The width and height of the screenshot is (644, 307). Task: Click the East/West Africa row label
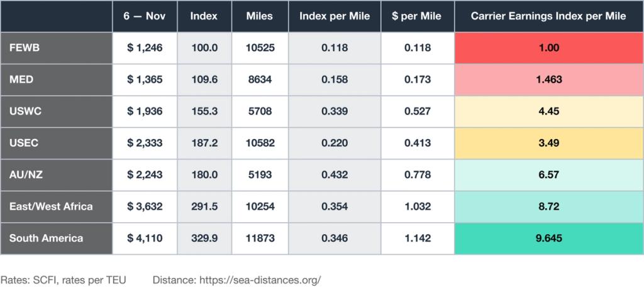pyautogui.click(x=56, y=206)
